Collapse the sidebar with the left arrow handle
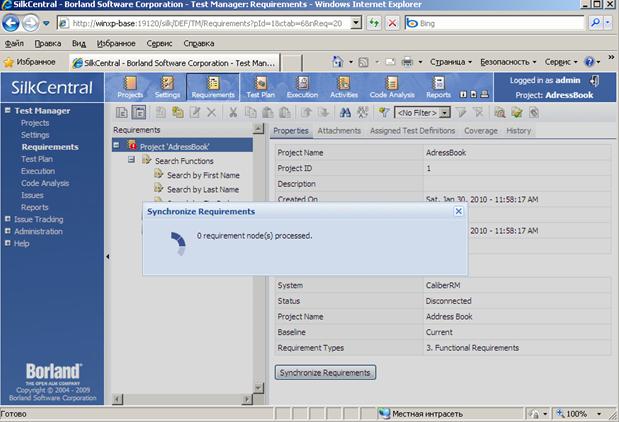 (x=107, y=257)
